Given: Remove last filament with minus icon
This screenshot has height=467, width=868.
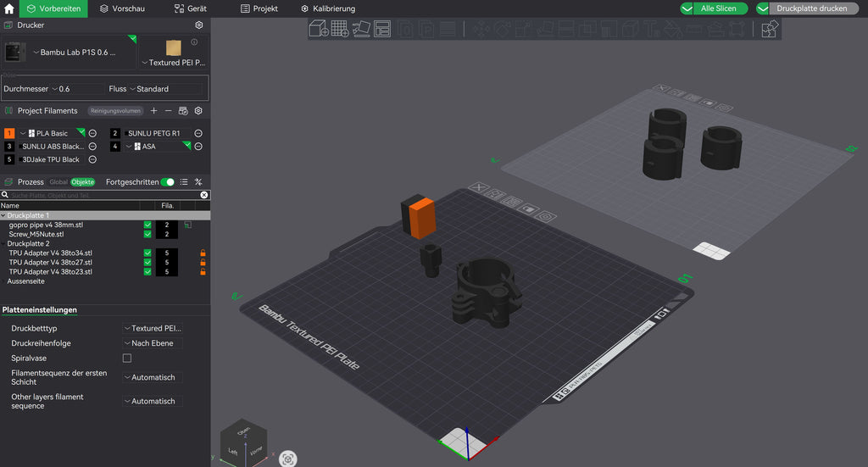Looking at the screenshot, I should [x=169, y=111].
